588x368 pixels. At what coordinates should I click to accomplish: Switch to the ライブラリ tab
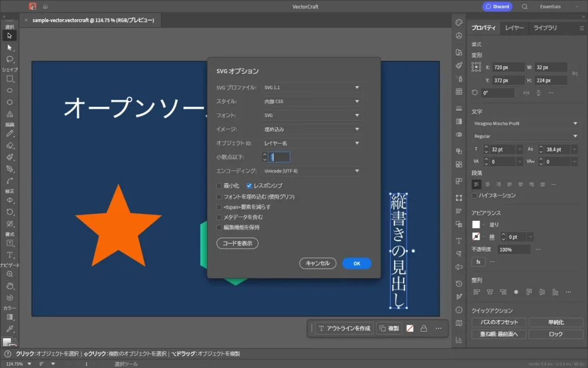click(546, 28)
